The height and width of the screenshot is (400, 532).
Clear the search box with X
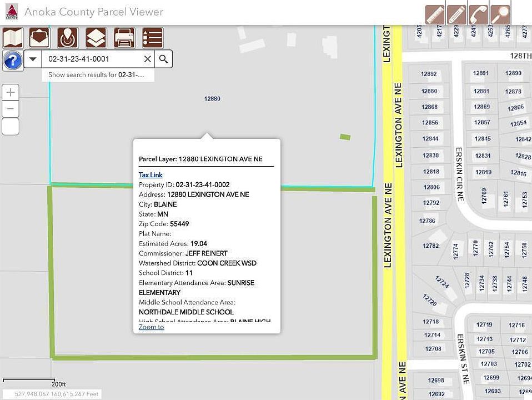(147, 59)
